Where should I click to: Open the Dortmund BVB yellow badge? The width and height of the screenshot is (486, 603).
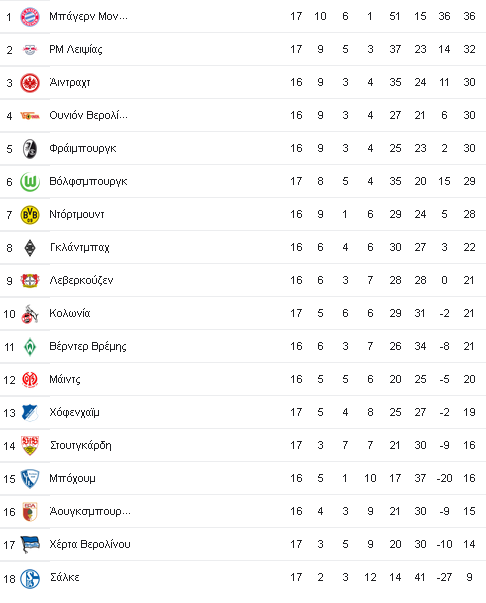pos(30,215)
